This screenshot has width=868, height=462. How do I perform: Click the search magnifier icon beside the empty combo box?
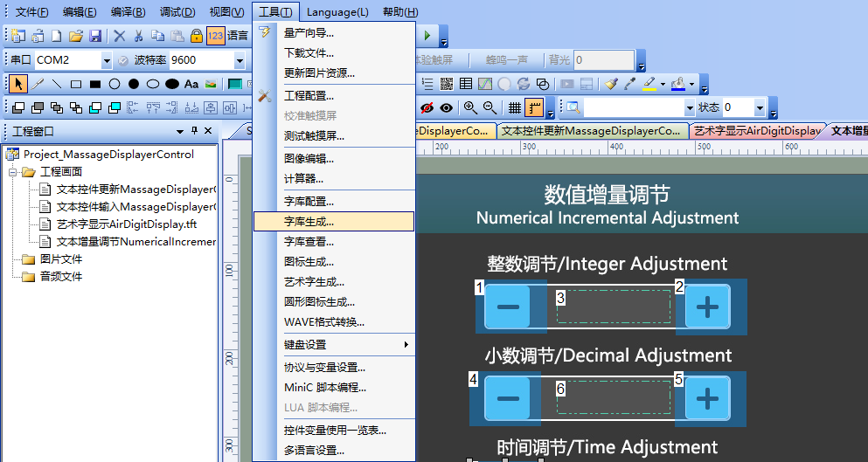click(x=573, y=107)
